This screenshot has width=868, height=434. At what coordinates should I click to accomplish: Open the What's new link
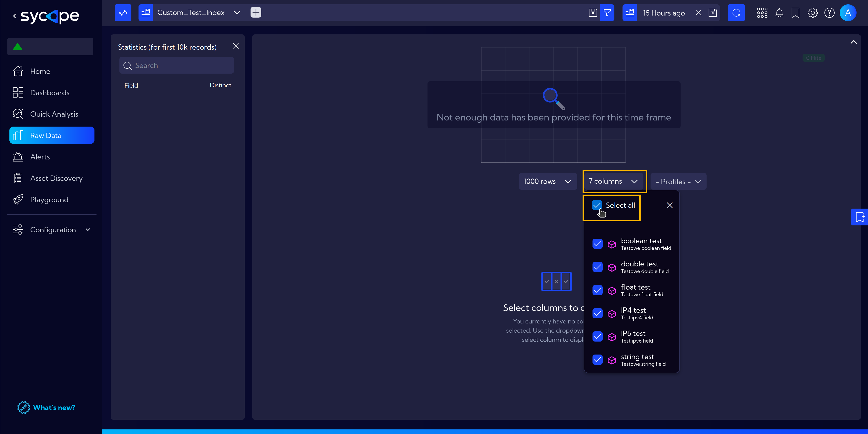[54, 407]
